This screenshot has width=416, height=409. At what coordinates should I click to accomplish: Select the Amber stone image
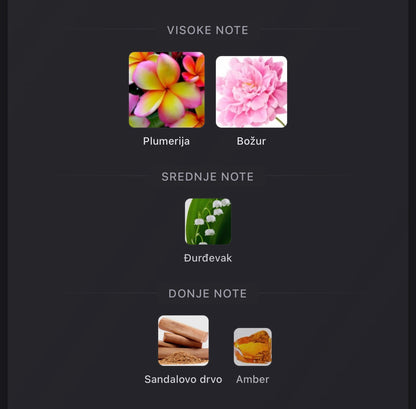(x=253, y=347)
